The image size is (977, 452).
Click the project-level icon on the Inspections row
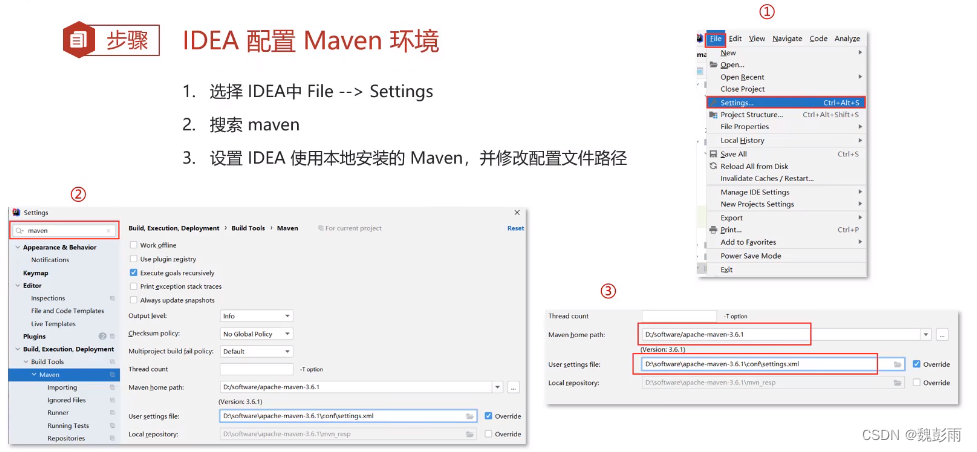click(x=113, y=299)
